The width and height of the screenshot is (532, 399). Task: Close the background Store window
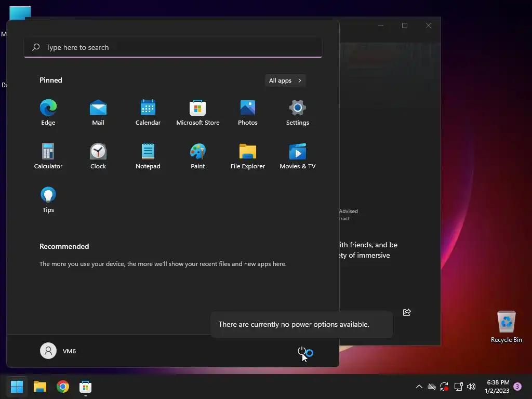[429, 25]
